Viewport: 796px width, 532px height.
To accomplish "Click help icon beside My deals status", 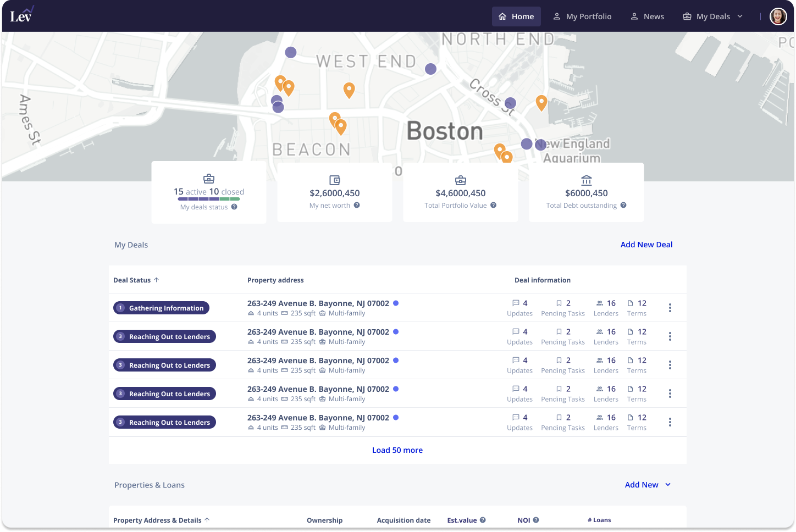I will pyautogui.click(x=234, y=207).
